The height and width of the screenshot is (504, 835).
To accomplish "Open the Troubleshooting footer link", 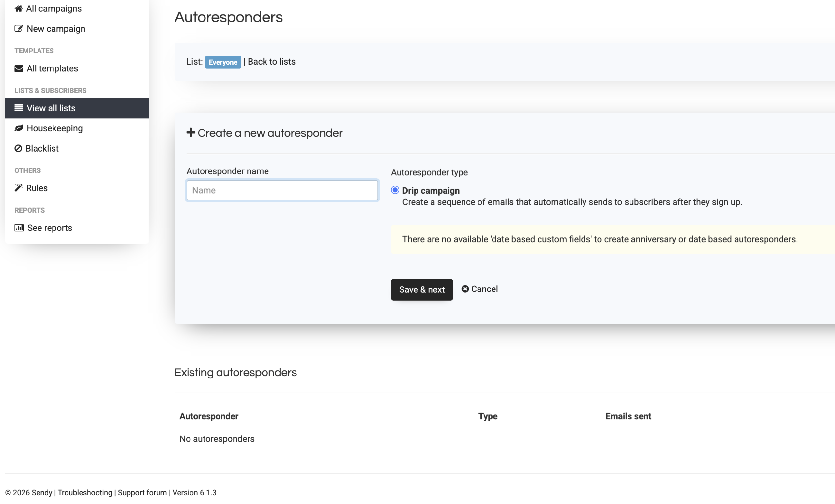I will pyautogui.click(x=85, y=493).
